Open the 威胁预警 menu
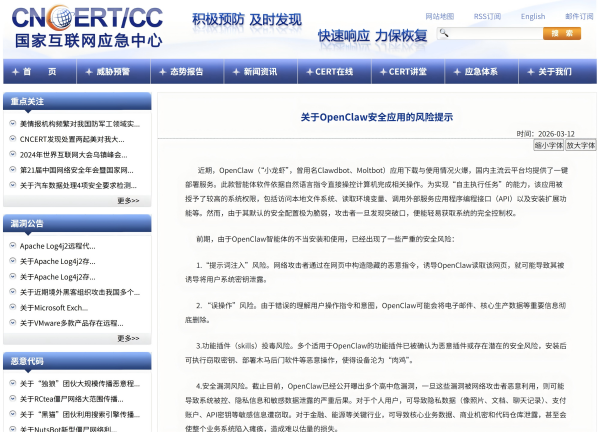Image resolution: width=600 pixels, height=432 pixels. pos(113,72)
